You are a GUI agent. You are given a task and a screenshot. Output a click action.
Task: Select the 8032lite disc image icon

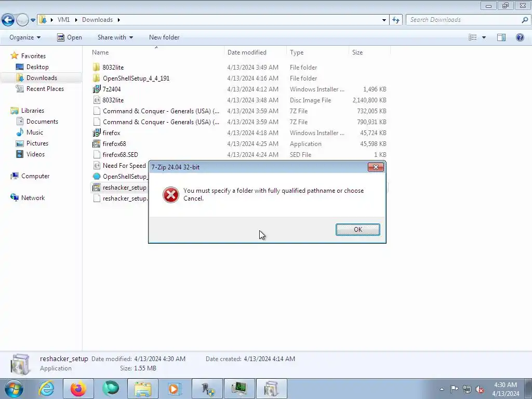(97, 100)
